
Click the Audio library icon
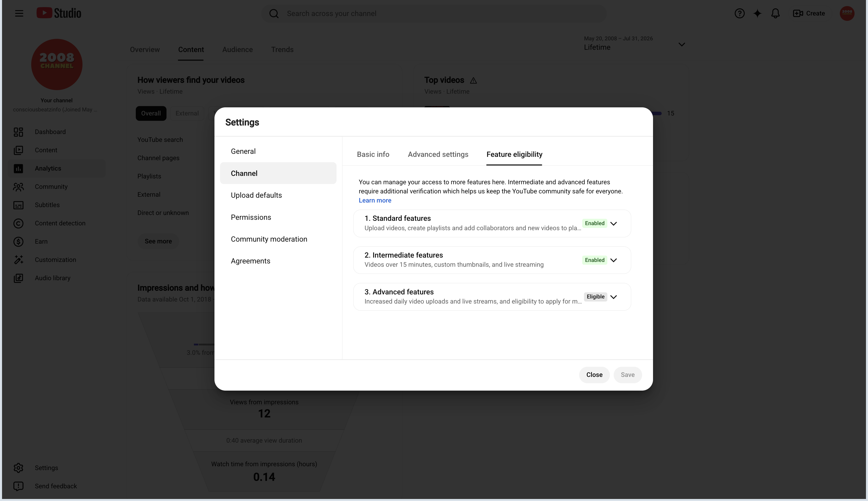pyautogui.click(x=19, y=278)
